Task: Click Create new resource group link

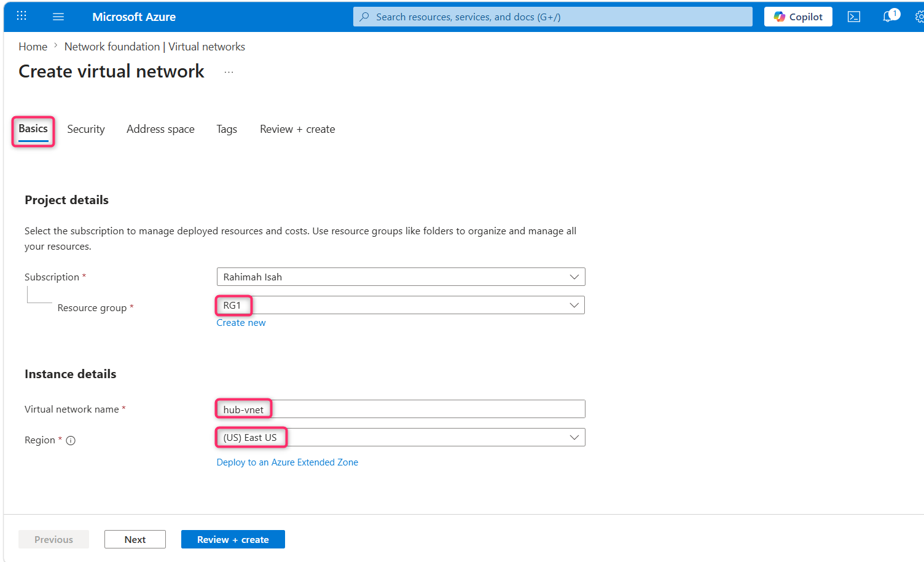Action: [x=241, y=323]
